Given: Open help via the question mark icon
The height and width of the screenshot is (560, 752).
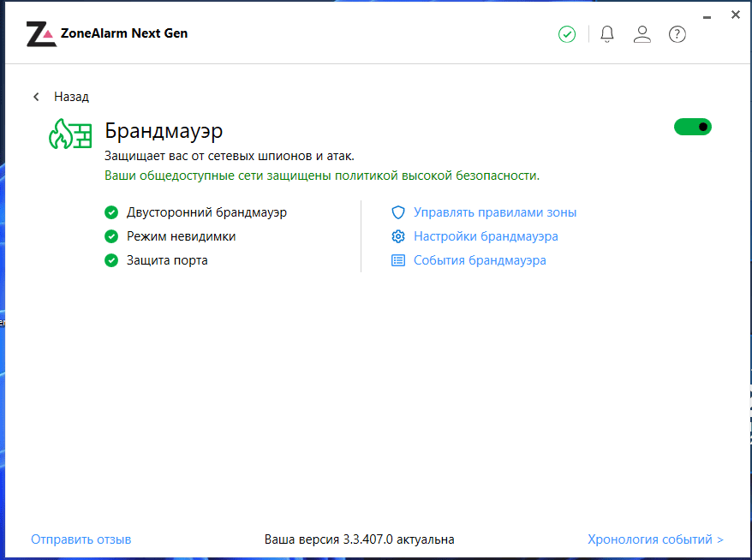Looking at the screenshot, I should (677, 34).
